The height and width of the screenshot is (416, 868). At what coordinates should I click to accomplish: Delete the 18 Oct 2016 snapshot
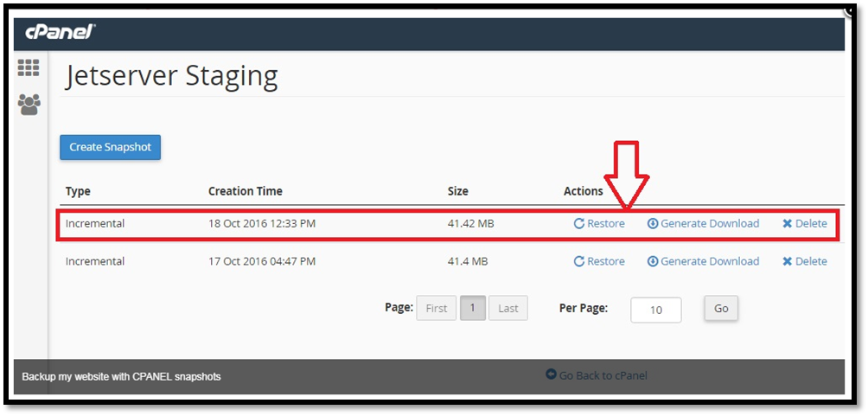coord(805,224)
